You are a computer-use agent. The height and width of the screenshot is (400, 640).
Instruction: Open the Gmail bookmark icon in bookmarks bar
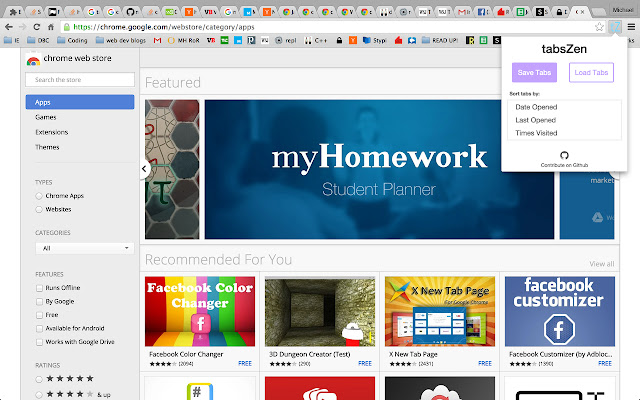point(157,40)
